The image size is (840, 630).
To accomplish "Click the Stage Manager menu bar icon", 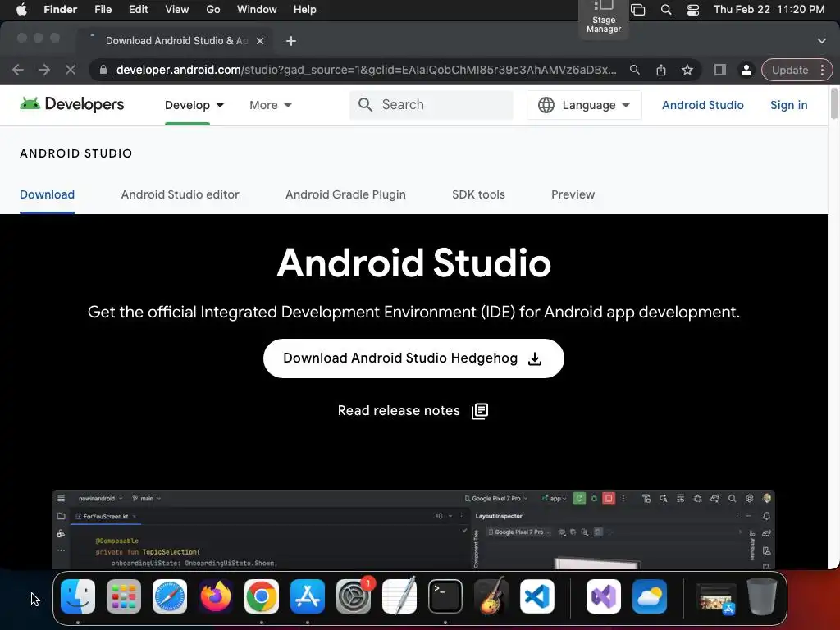I will [638, 10].
